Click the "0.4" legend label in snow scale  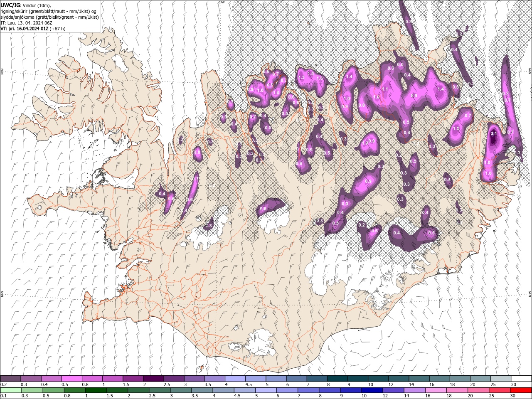click(x=44, y=384)
